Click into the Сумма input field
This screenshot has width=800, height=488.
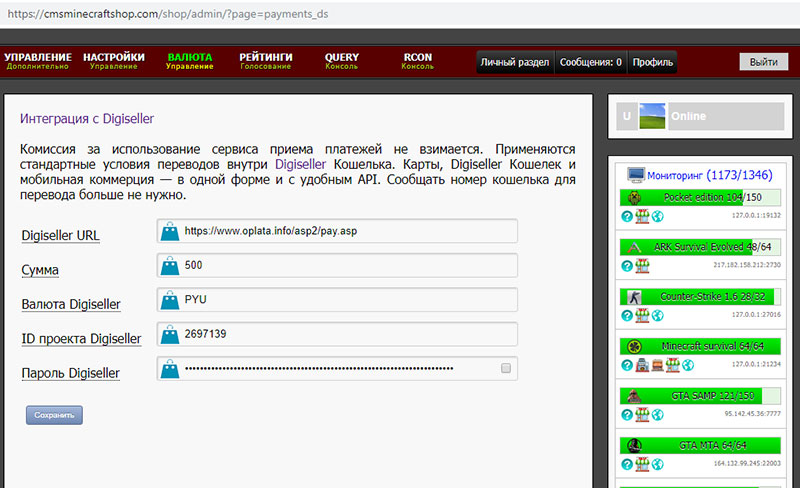(345, 265)
